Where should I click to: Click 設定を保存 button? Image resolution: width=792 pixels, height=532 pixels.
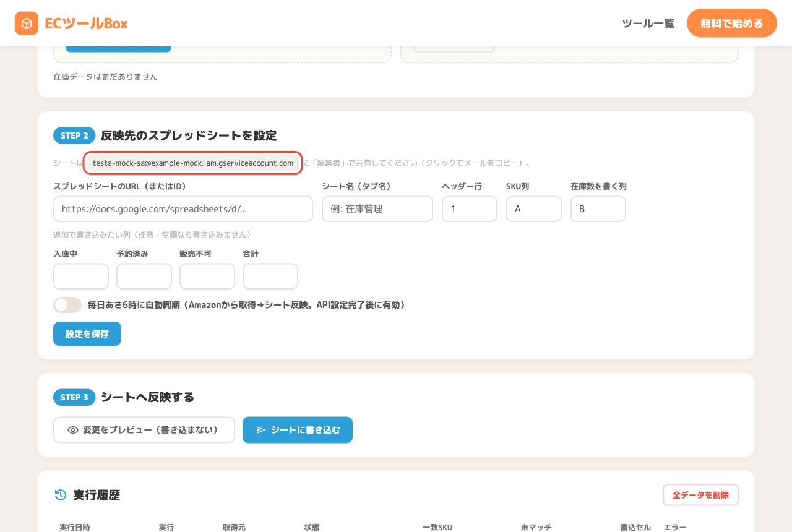[x=87, y=333]
